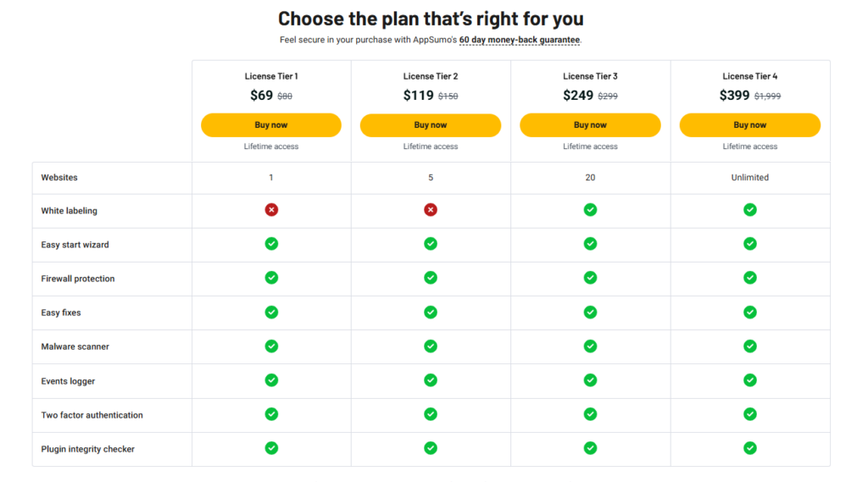Click Easy start wizard checkmark under Tier 1
868x482 pixels.
(x=271, y=243)
